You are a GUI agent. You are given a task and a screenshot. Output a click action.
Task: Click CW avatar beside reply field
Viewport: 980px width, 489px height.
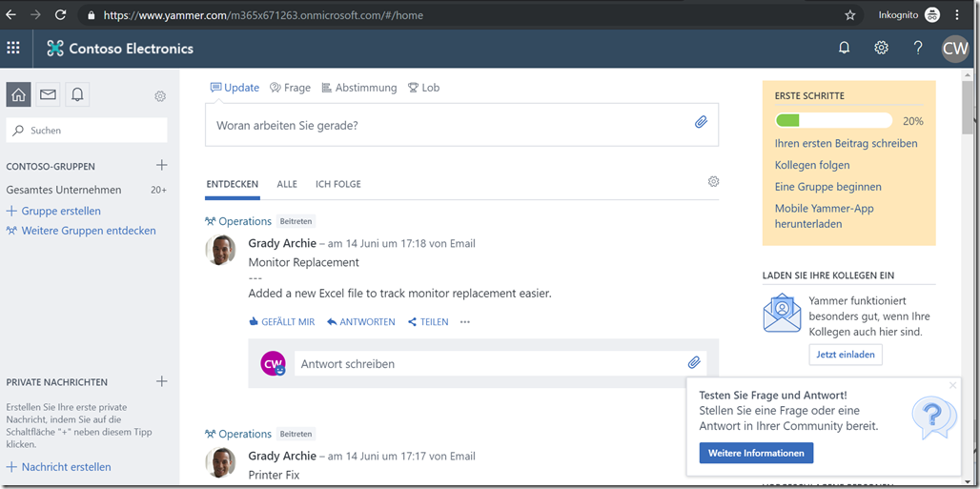(274, 363)
